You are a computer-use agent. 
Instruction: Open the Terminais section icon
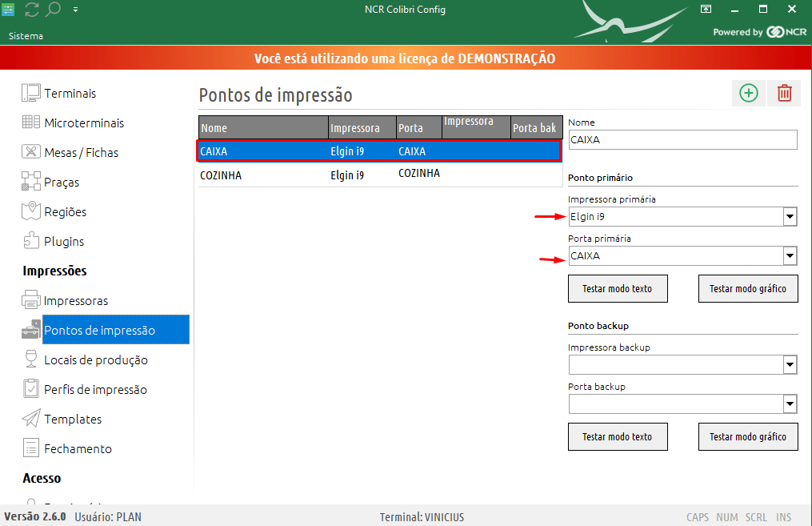31,94
